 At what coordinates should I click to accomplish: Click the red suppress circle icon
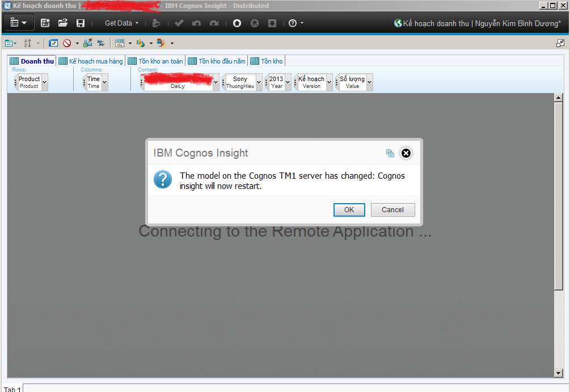tap(67, 43)
